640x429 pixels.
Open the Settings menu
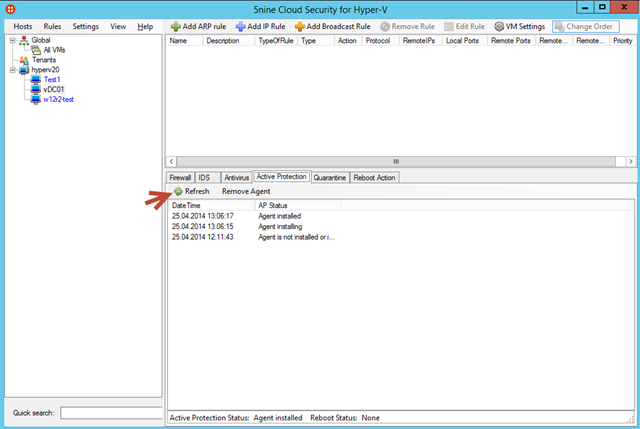coord(86,27)
